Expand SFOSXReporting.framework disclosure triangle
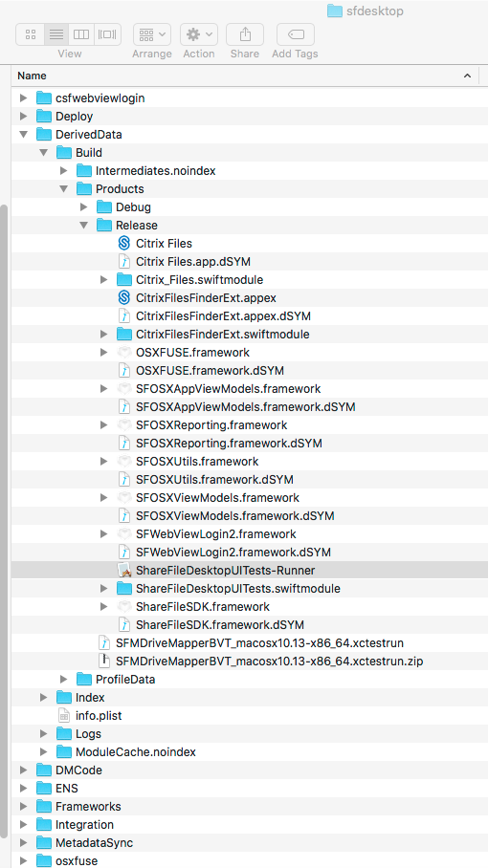The image size is (488, 868). (103, 425)
